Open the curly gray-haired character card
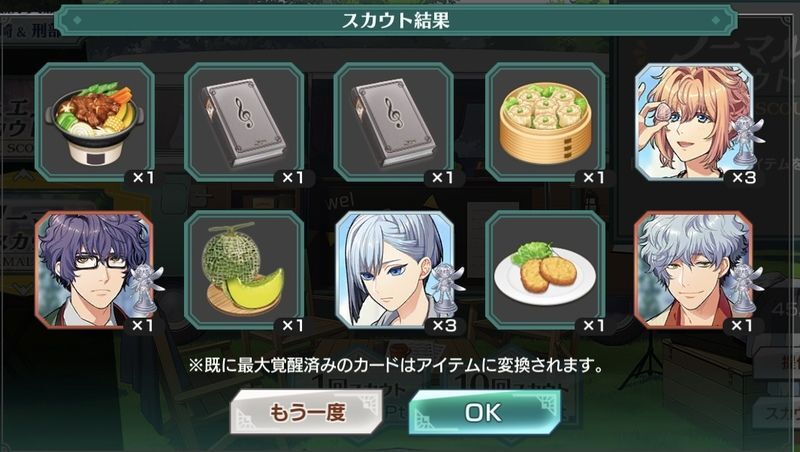Viewport: 800px width, 452px height. pos(694,270)
